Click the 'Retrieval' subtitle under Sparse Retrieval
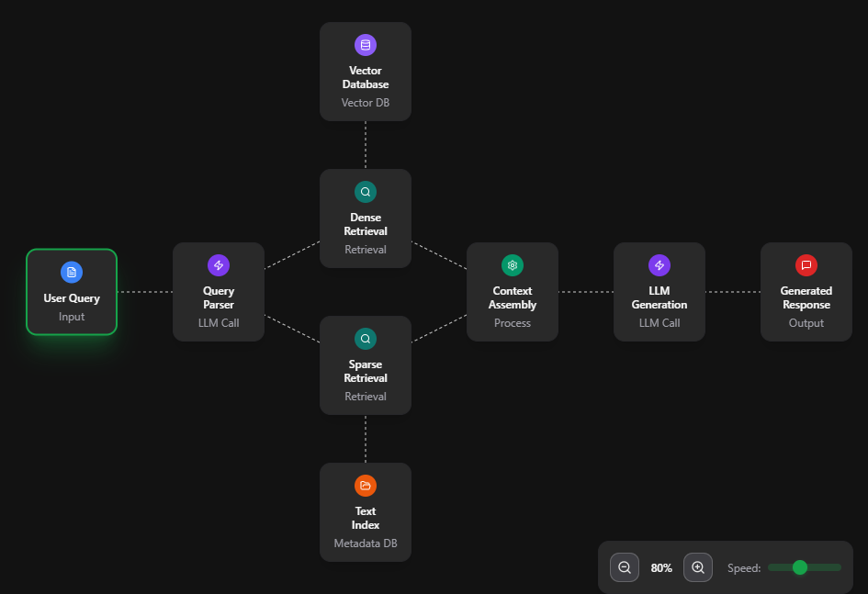Image resolution: width=868 pixels, height=594 pixels. pos(366,396)
